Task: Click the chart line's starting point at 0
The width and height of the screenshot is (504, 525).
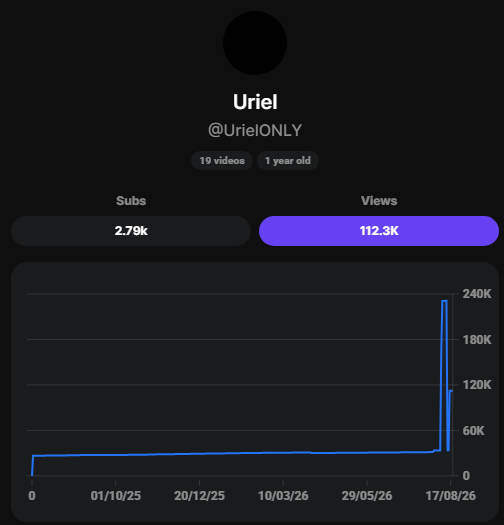Action: [x=32, y=475]
